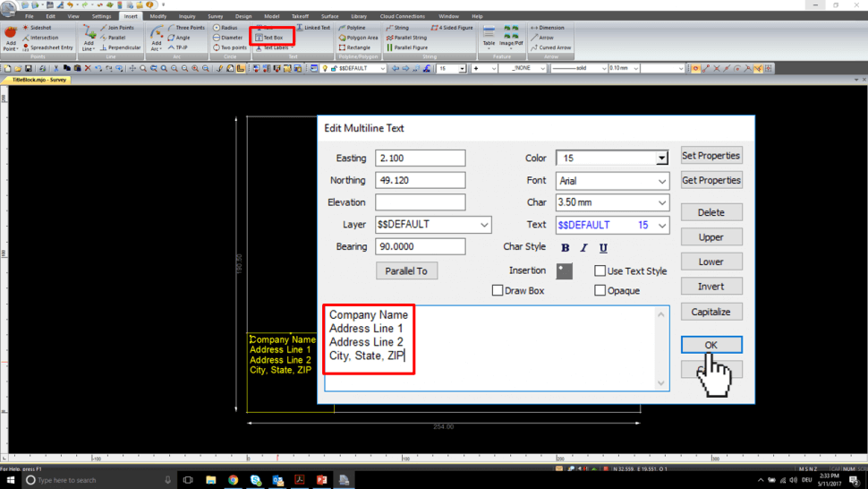This screenshot has height=489, width=868.
Task: Expand the Layer dropdown in dialog
Action: (x=433, y=225)
